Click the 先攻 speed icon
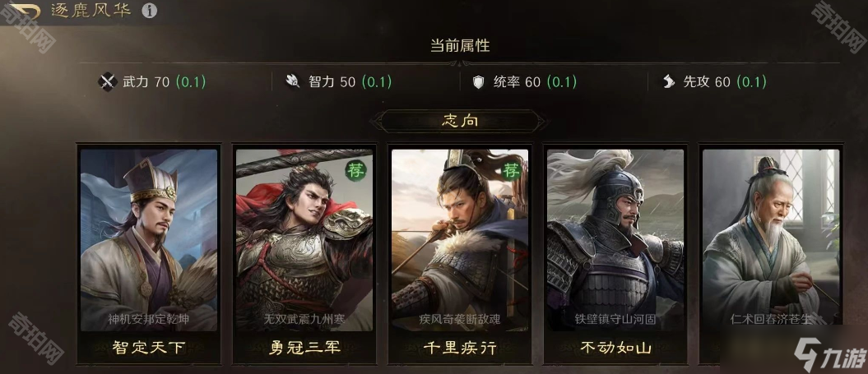The height and width of the screenshot is (374, 868). pos(669,82)
